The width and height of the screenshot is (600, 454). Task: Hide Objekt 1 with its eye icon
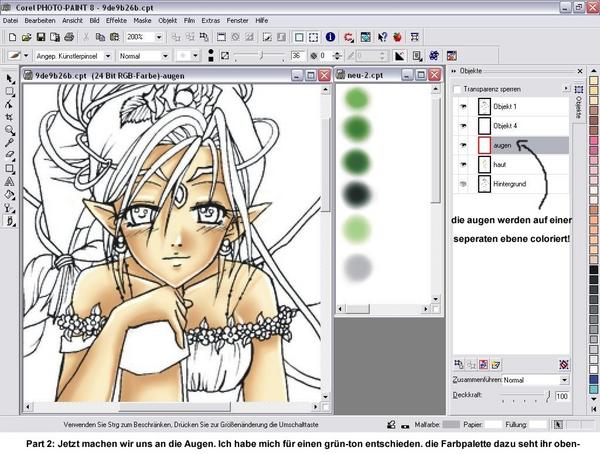coord(463,107)
